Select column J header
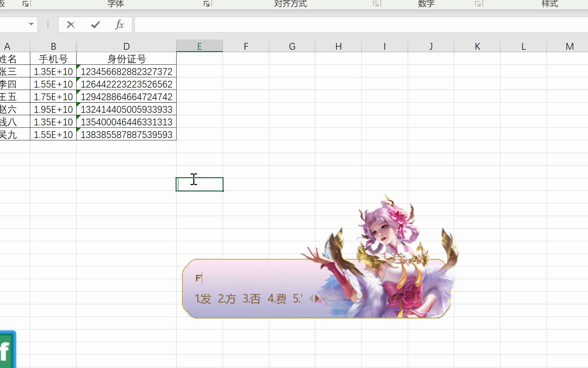 pos(431,46)
